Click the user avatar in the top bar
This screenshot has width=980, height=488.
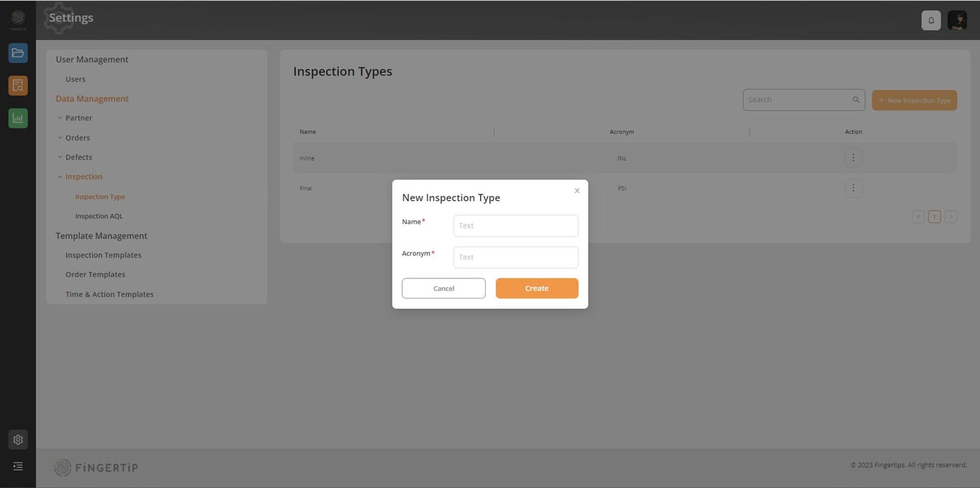pos(957,19)
